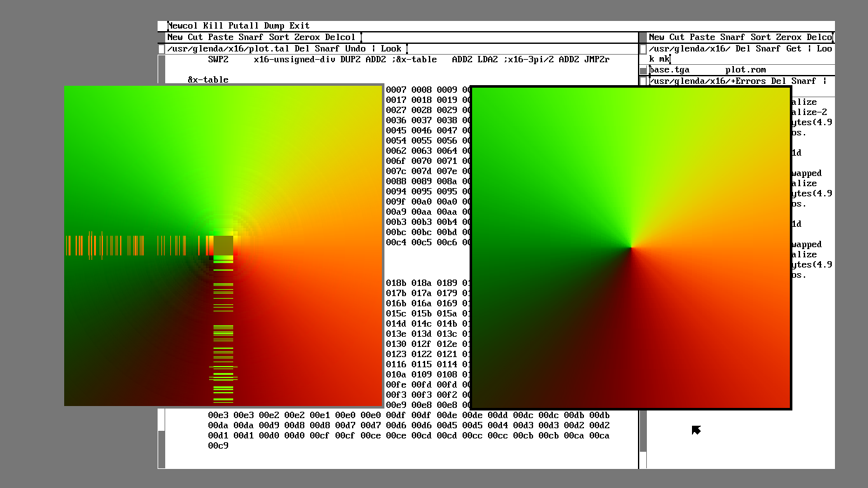Execute the Exit command in the top menu
868x488 pixels.
coord(298,25)
